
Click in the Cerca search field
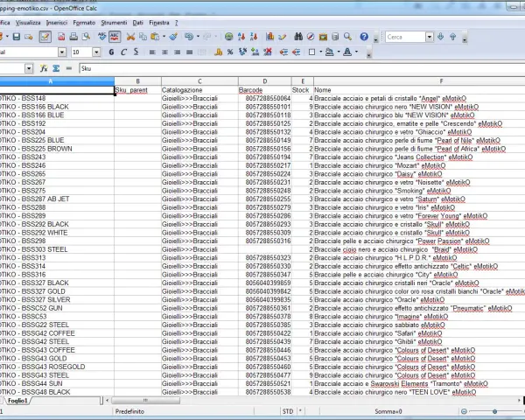(405, 37)
